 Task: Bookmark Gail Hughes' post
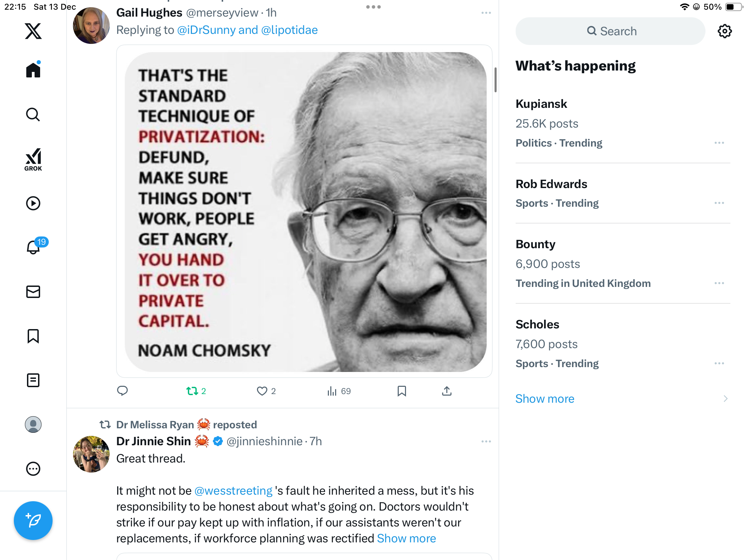[402, 391]
